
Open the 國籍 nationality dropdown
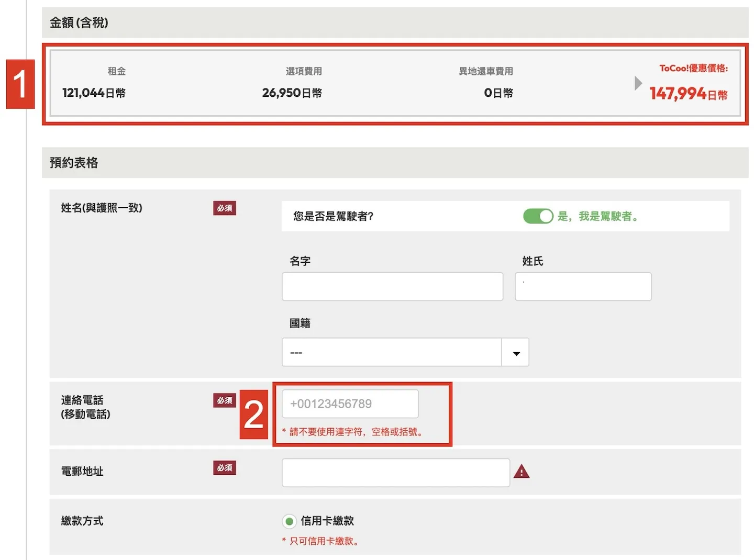click(405, 352)
